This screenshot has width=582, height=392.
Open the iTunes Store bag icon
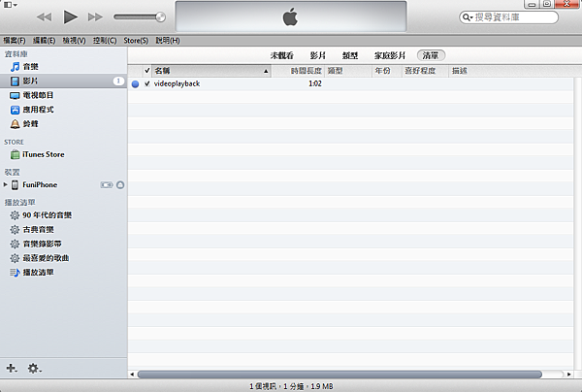click(15, 154)
